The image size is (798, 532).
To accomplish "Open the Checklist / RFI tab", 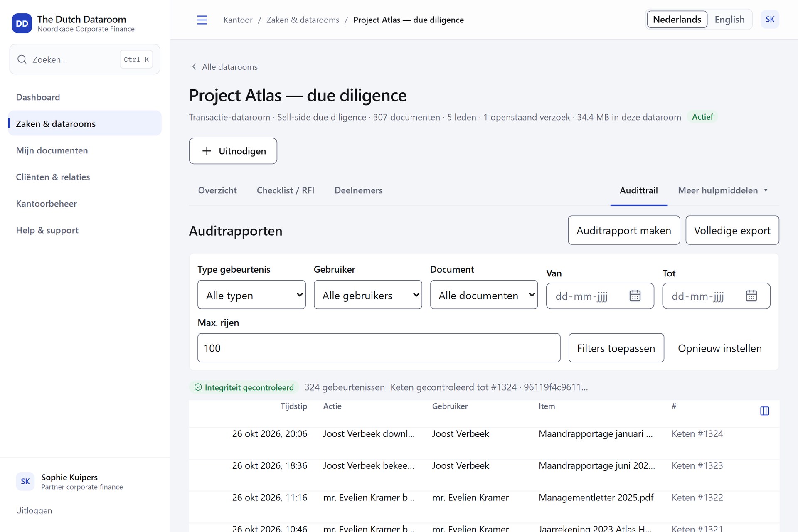I will coord(286,190).
